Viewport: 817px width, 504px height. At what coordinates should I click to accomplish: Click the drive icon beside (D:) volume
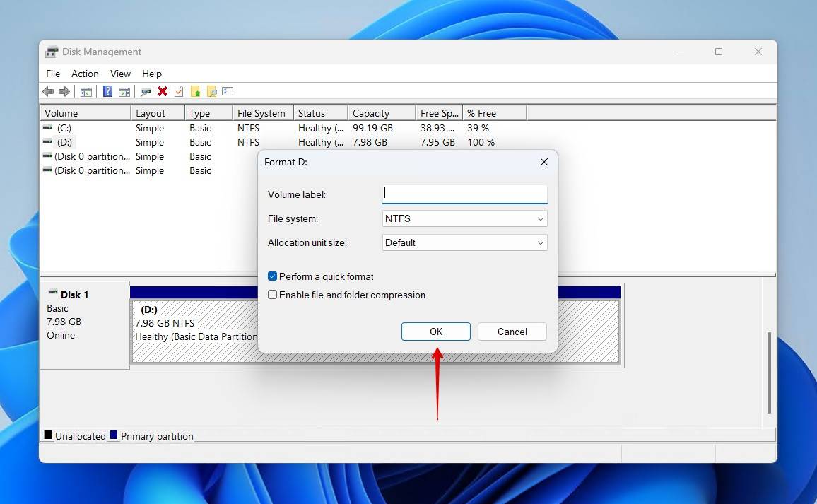(x=47, y=141)
